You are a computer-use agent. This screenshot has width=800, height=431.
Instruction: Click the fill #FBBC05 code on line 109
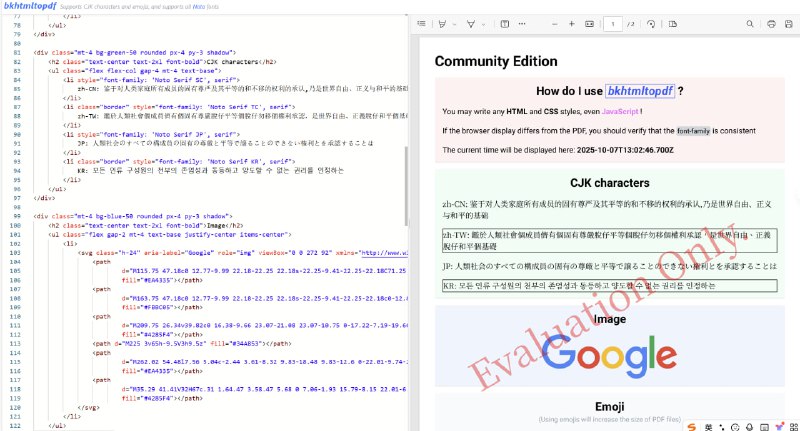coord(162,307)
